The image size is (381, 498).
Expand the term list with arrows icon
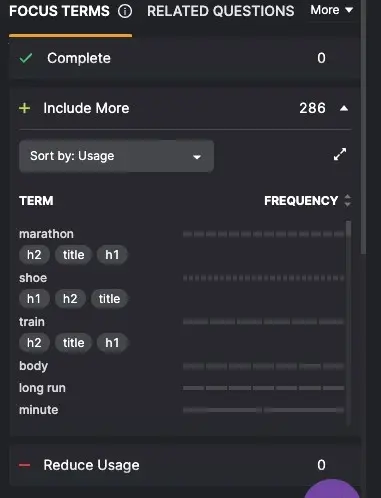pos(340,154)
